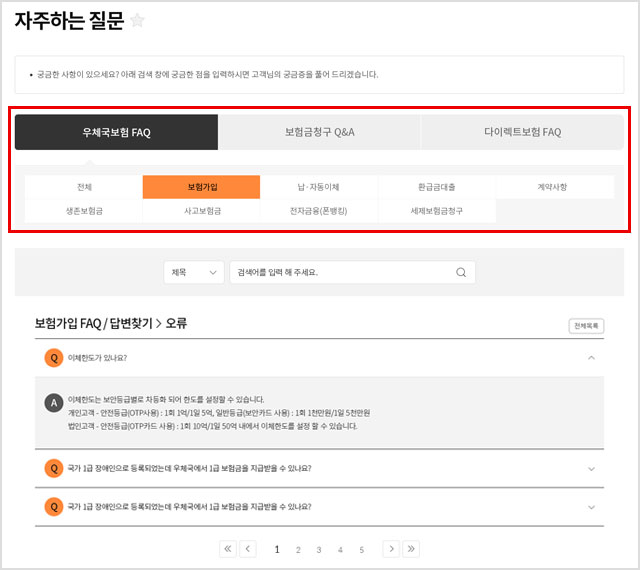Select the 전자금융(폰뱅킹) category

click(319, 211)
